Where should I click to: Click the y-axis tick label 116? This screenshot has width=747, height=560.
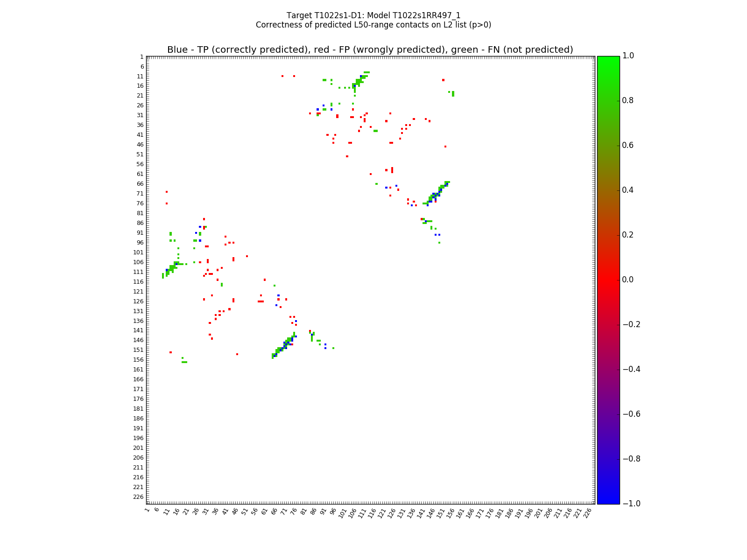point(138,282)
